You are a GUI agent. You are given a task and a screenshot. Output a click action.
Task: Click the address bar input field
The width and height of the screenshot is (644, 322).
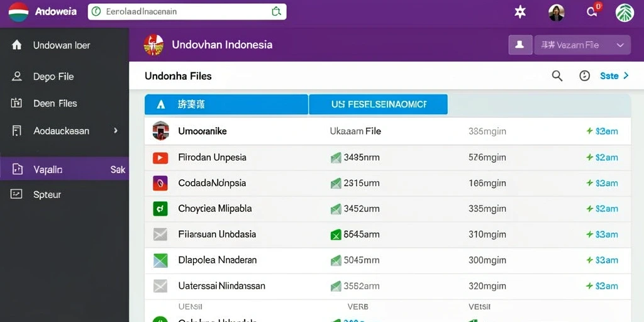[x=187, y=11]
